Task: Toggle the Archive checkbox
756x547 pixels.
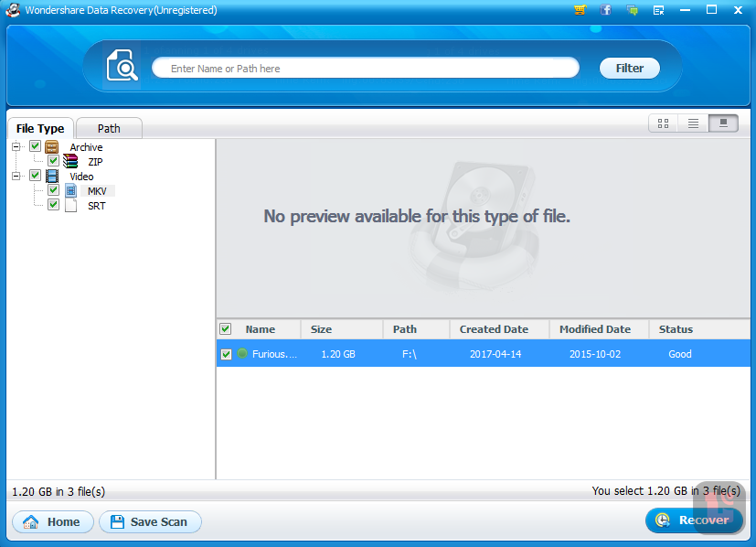Action: (x=36, y=146)
